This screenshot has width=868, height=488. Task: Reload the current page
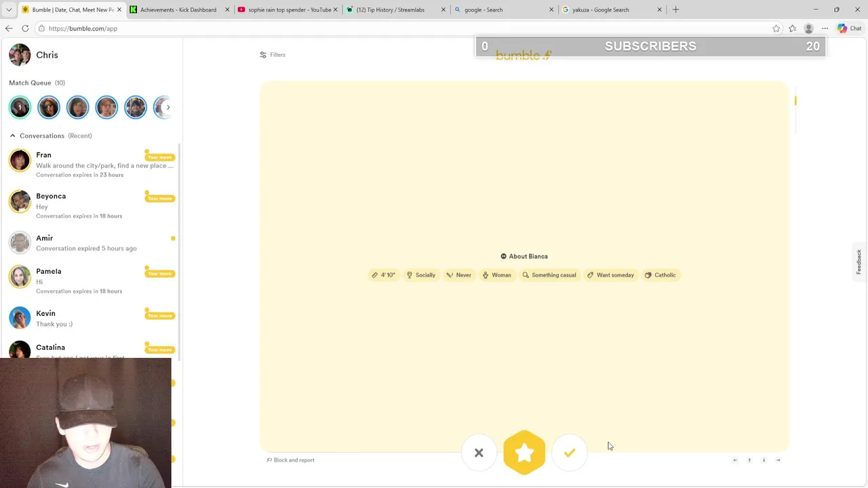click(25, 28)
